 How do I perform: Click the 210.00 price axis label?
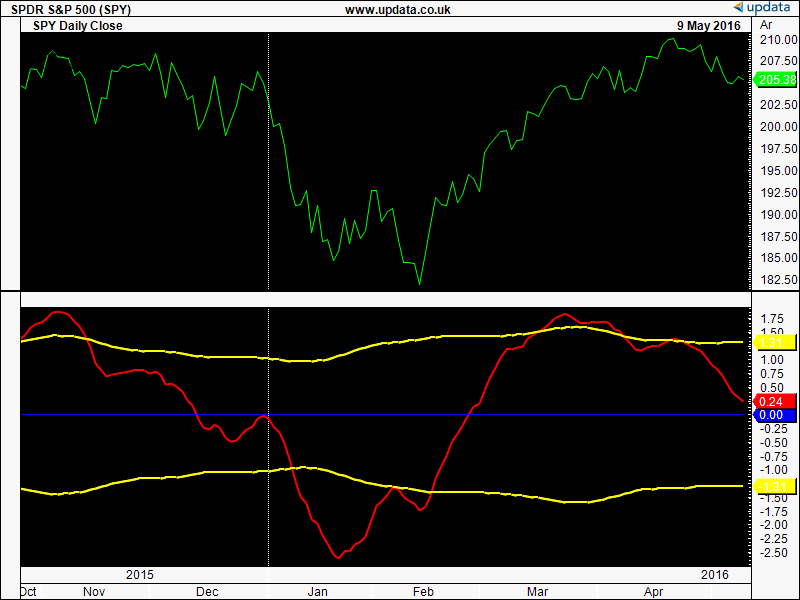pyautogui.click(x=779, y=39)
